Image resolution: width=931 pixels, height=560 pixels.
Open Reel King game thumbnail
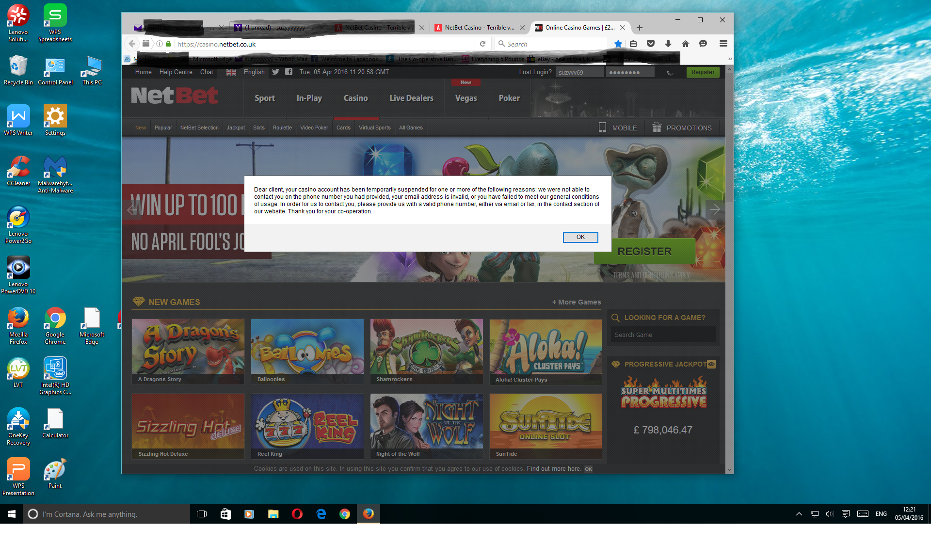click(x=307, y=426)
